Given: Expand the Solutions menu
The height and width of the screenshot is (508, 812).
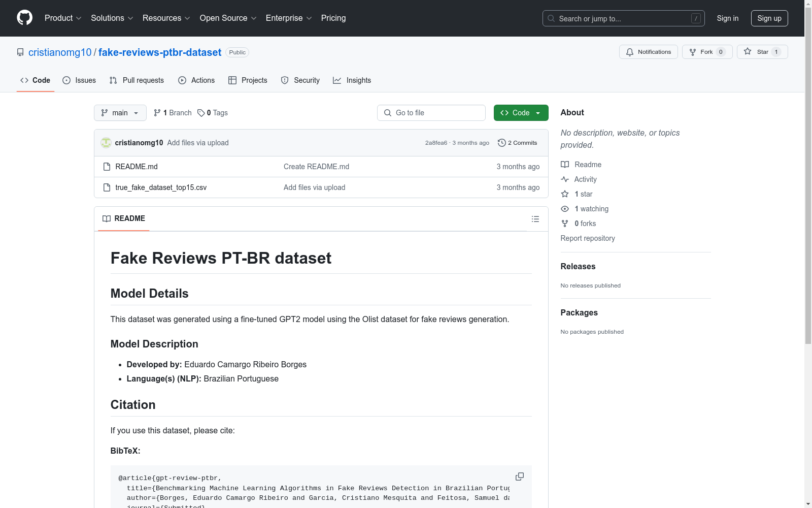Looking at the screenshot, I should tap(112, 18).
